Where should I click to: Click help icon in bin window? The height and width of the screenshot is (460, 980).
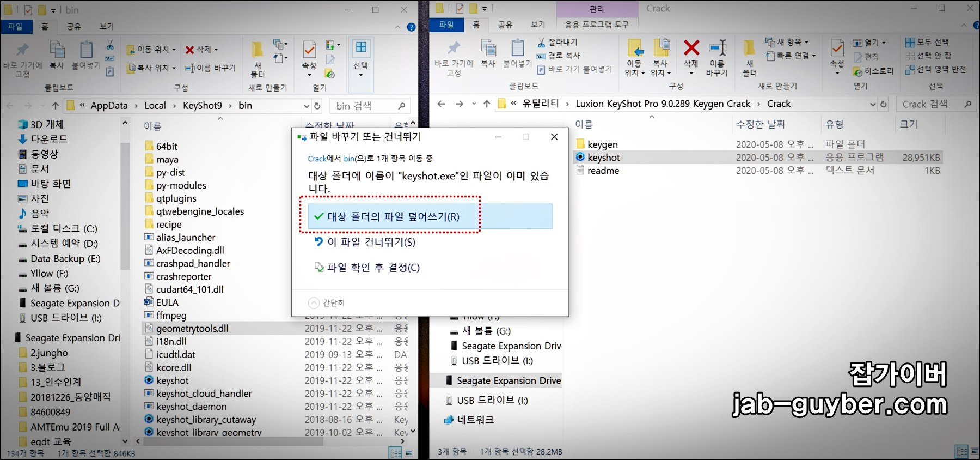point(411,27)
